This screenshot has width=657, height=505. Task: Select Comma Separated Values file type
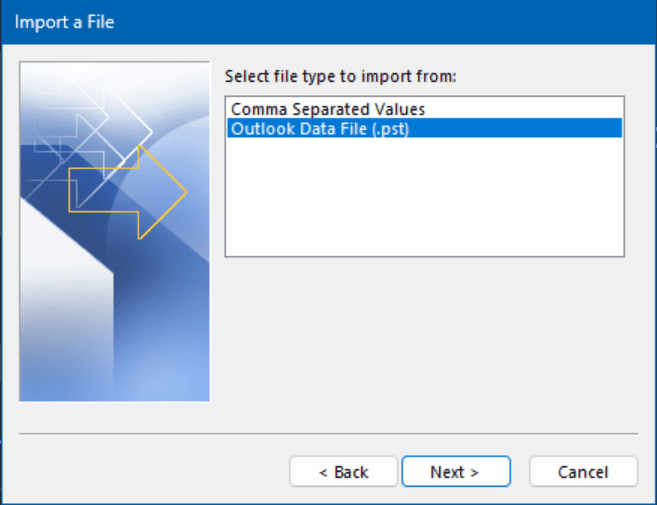pos(424,109)
